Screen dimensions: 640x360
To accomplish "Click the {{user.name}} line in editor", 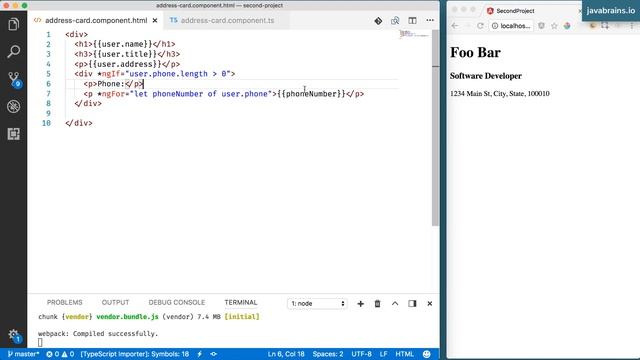I will point(125,44).
